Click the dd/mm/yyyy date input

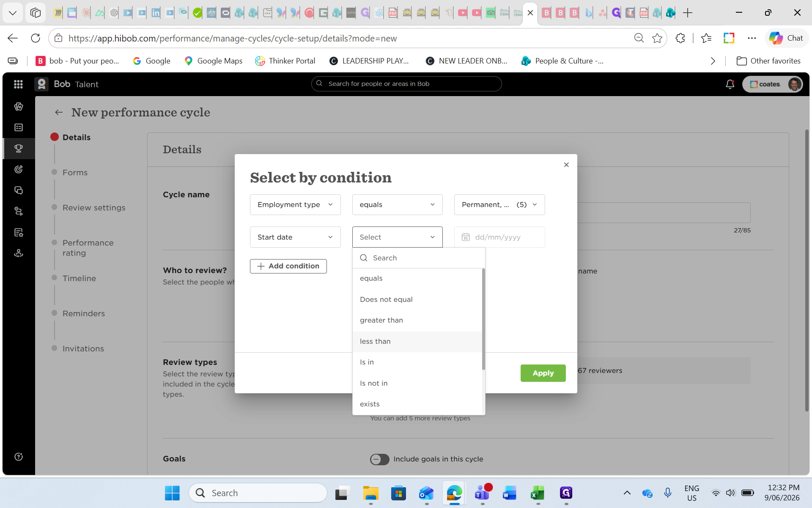tap(499, 237)
